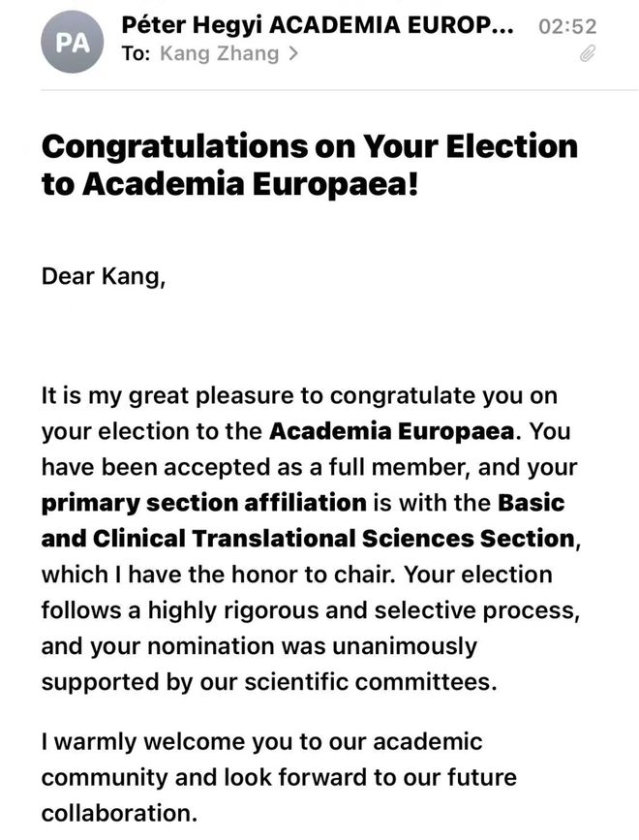This screenshot has width=639, height=840.
Task: Expand recipient details chevron beside Kang Zhang
Action: tap(293, 54)
